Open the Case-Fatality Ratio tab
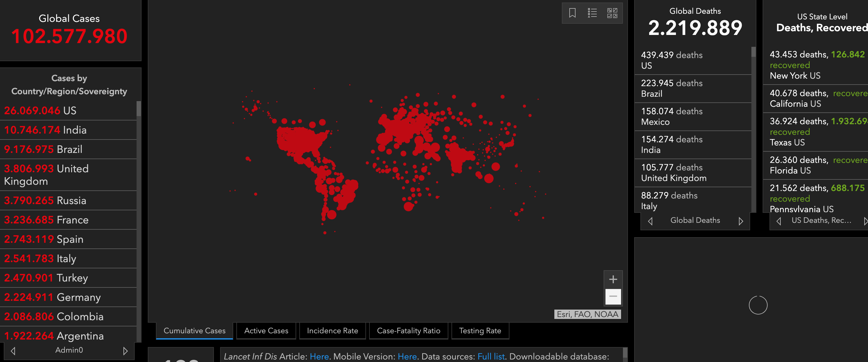 [x=408, y=330]
